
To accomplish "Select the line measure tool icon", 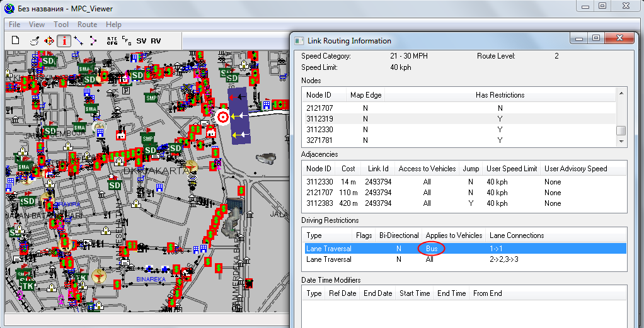I will point(78,40).
